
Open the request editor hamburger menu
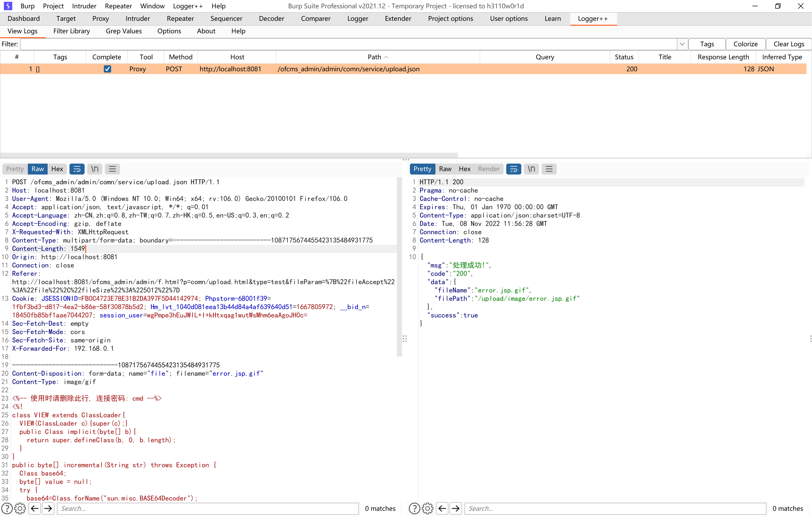tap(112, 169)
